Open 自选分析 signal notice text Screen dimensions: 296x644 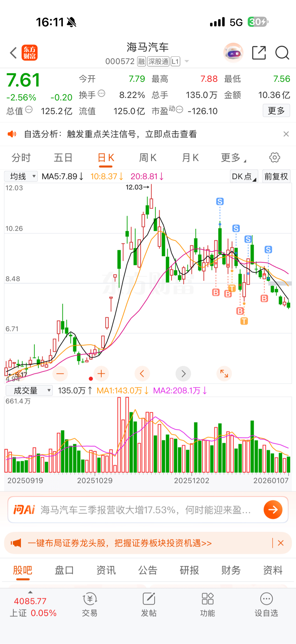tap(110, 134)
